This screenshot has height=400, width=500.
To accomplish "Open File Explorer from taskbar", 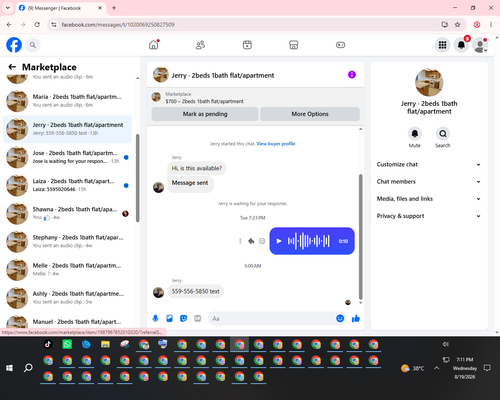I will point(105,344).
